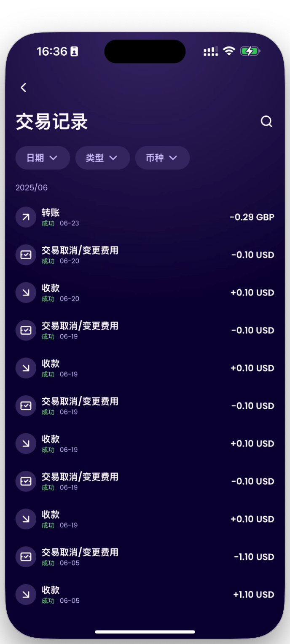Select the 收款 label dated 06-20
Screen dimensions: 290x644
click(x=51, y=288)
